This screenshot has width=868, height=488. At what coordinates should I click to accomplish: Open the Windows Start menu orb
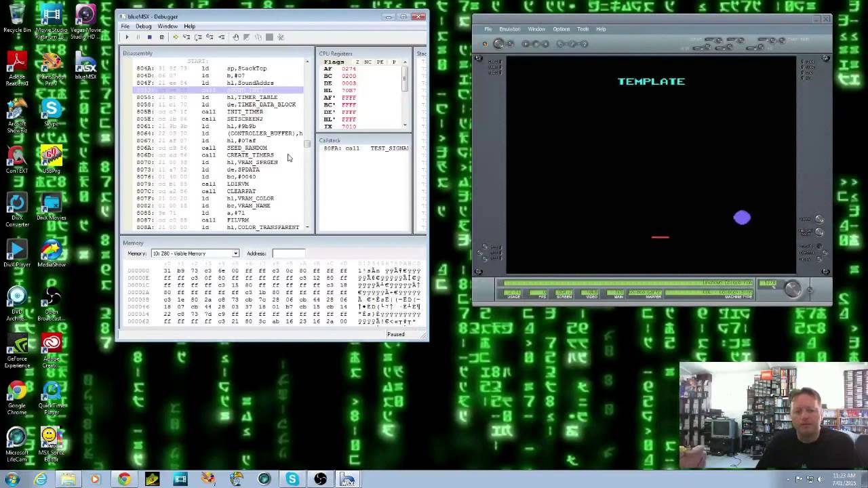[x=12, y=479]
